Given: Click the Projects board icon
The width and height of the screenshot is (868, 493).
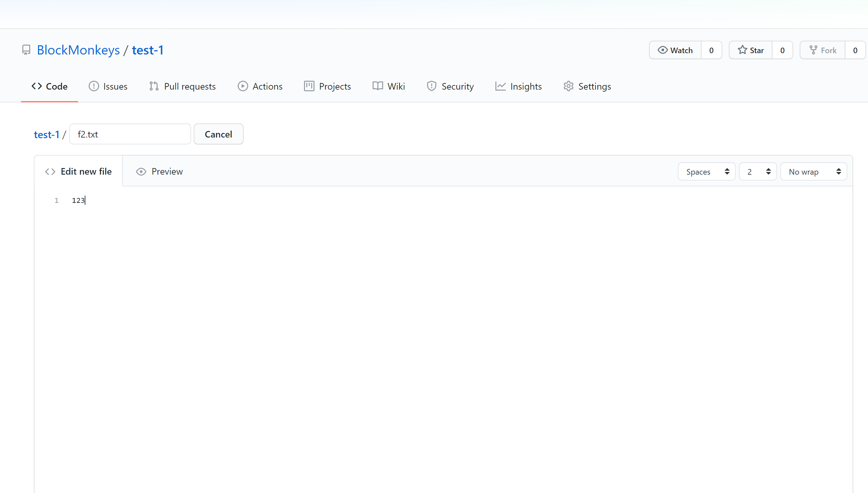Looking at the screenshot, I should click(x=309, y=86).
